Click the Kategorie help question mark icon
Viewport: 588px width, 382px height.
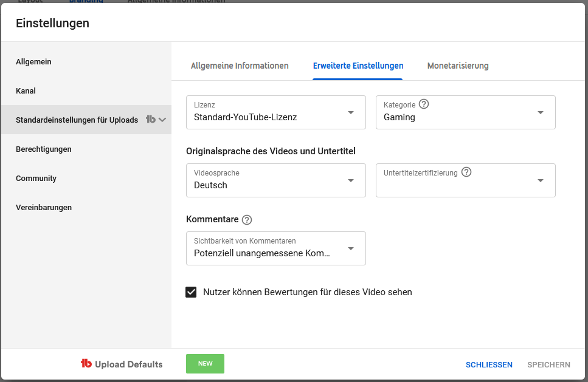(424, 104)
